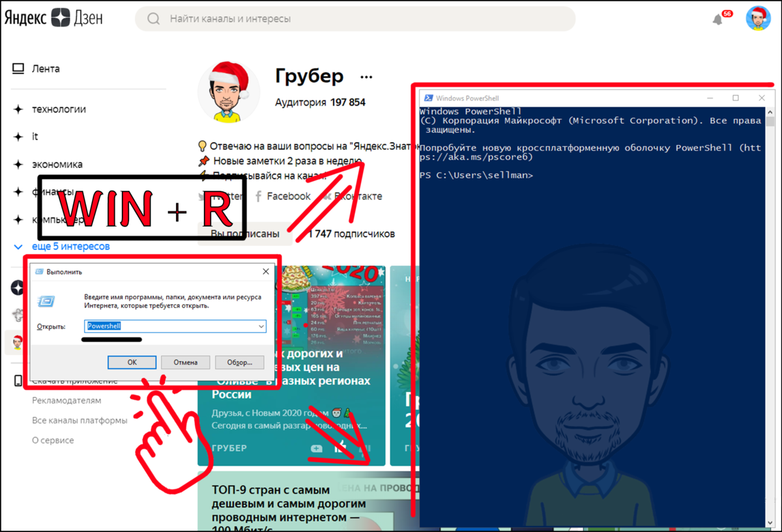
Task: Maximize the Windows PowerShell window
Action: pyautogui.click(x=735, y=98)
